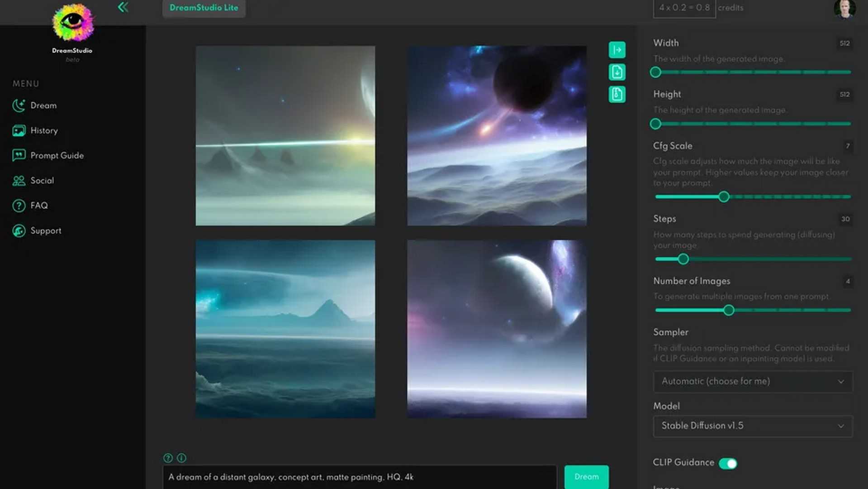Image resolution: width=868 pixels, height=489 pixels.
Task: Click the MENU heading in sidebar
Action: coord(26,84)
